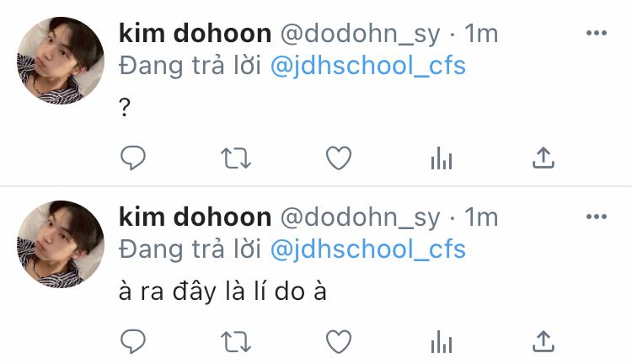This screenshot has height=364, width=632.
Task: View analytics of the second tweet
Action: [442, 341]
